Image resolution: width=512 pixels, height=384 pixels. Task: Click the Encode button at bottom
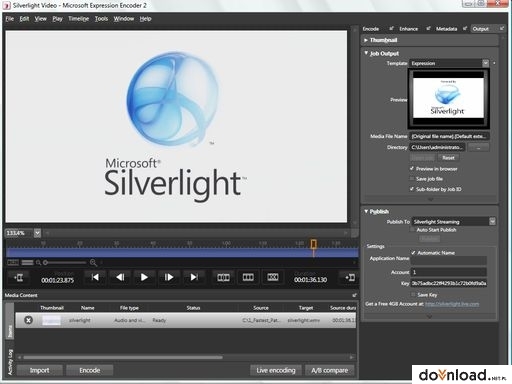coord(90,370)
